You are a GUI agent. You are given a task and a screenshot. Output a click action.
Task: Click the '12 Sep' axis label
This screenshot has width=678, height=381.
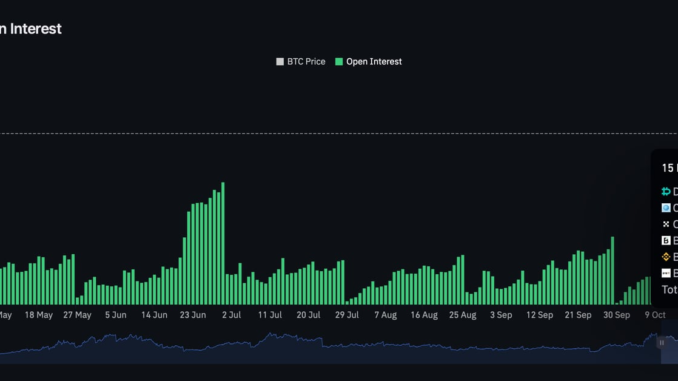pyautogui.click(x=540, y=315)
